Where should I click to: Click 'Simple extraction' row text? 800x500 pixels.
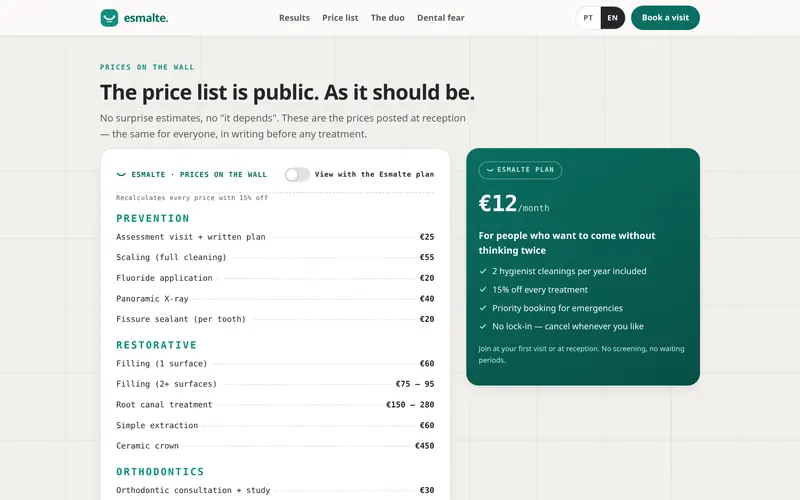click(157, 425)
